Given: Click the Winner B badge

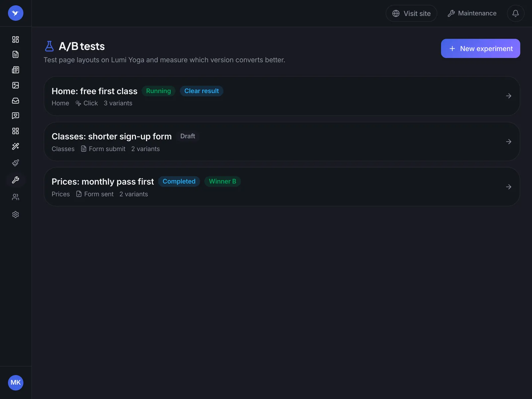Looking at the screenshot, I should pyautogui.click(x=222, y=182).
